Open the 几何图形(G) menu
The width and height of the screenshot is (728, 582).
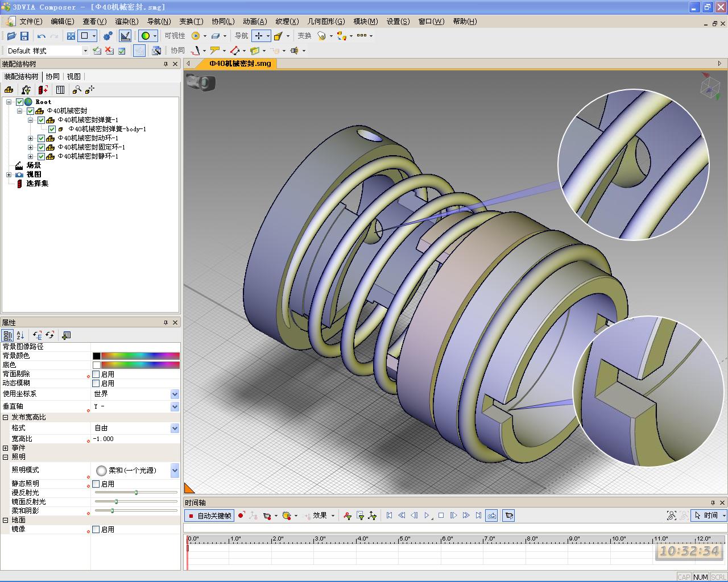[x=326, y=21]
